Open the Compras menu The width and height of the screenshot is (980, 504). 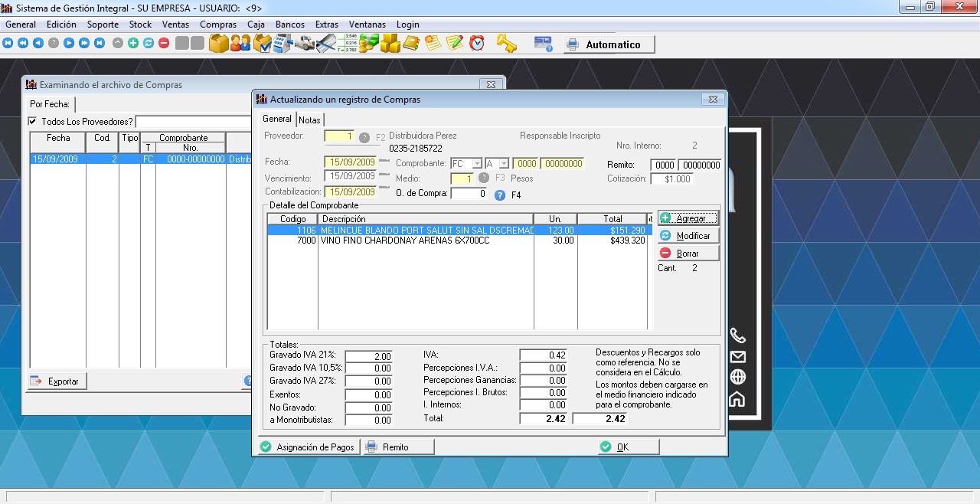[217, 25]
